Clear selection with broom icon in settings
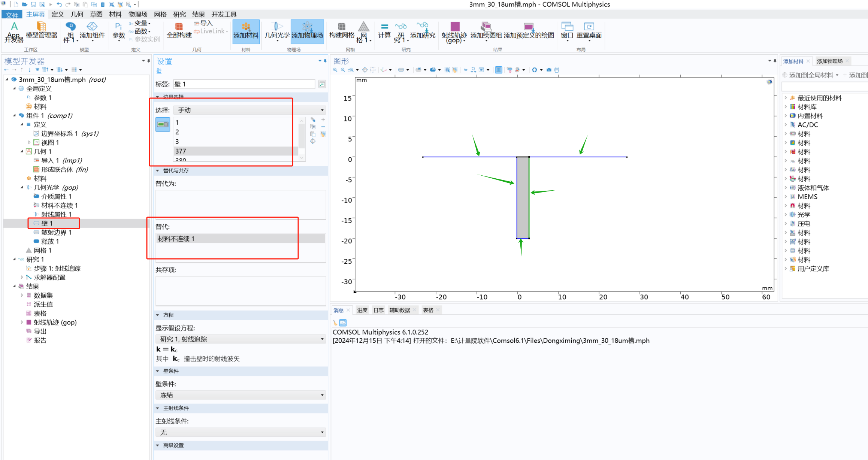This screenshot has height=460, width=868. pos(323,134)
